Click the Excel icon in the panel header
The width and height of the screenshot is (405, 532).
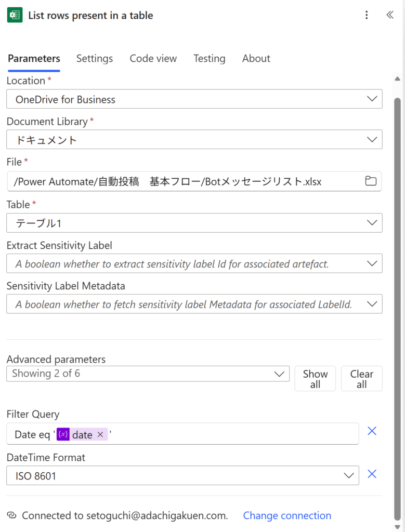pos(15,15)
